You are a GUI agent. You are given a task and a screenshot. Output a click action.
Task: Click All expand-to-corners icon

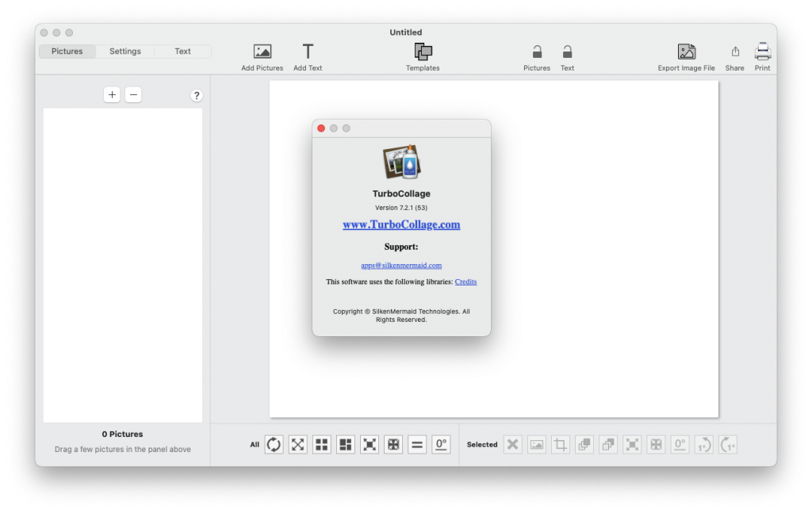(370, 444)
